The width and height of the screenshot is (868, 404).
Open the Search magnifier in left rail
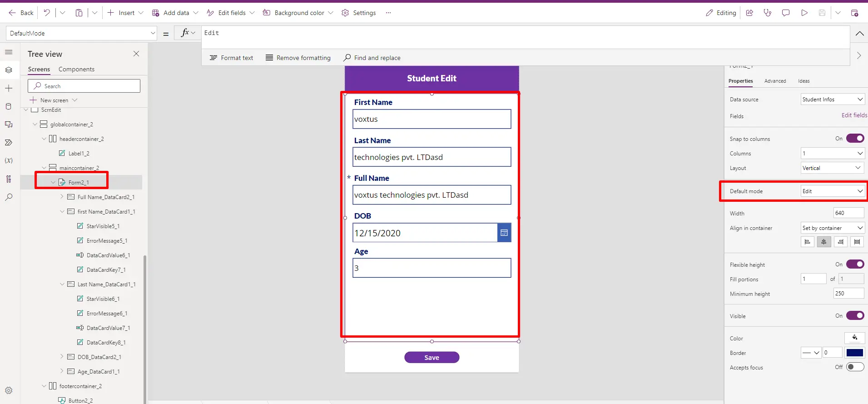9,197
